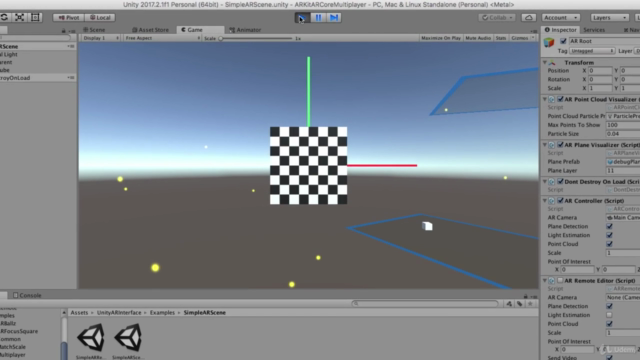Disable the Dont Destroy On Load script
The image size is (640, 360).
pyautogui.click(x=560, y=182)
